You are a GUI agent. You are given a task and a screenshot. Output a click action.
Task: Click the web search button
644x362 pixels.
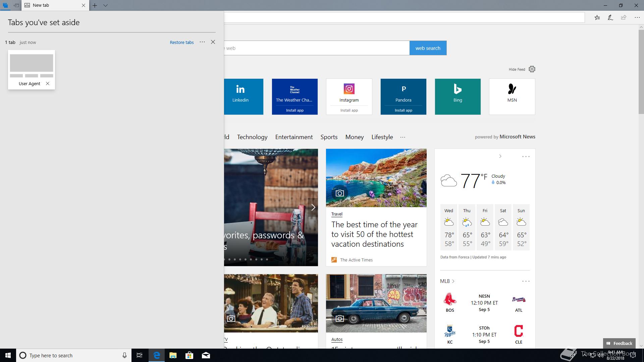coord(428,48)
